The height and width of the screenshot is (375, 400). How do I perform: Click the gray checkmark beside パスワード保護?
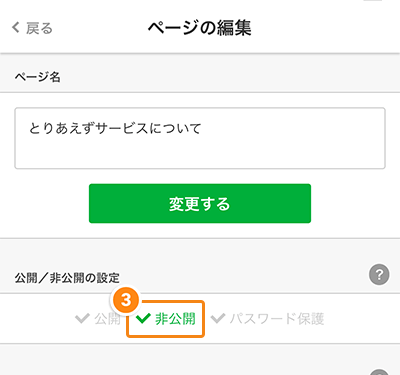pos(218,318)
